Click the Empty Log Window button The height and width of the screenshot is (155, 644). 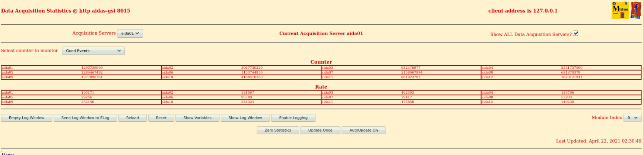[26, 118]
